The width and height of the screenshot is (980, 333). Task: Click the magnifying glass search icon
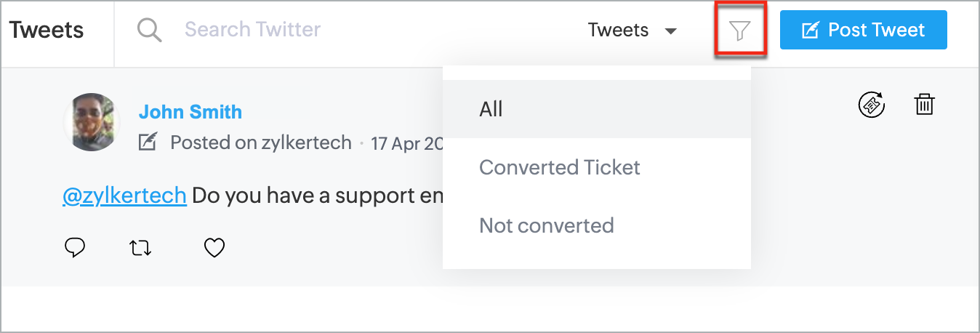tap(149, 30)
